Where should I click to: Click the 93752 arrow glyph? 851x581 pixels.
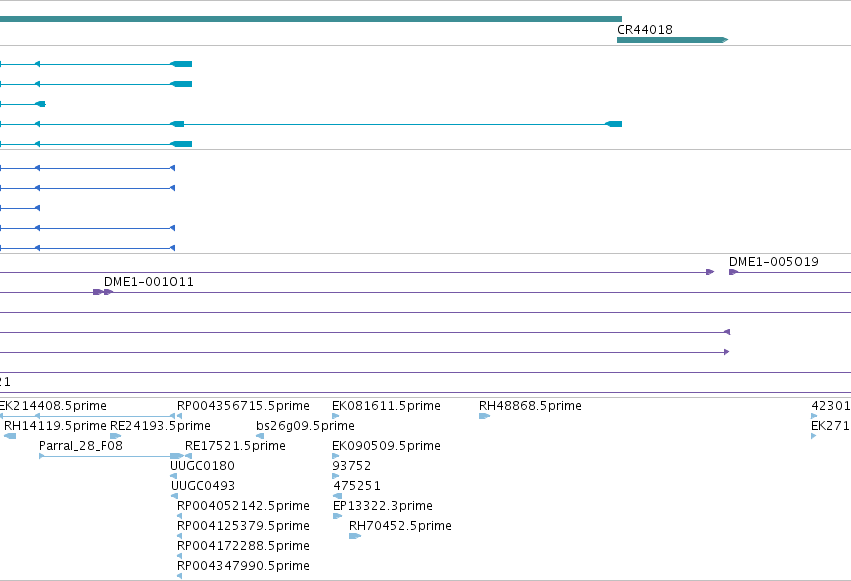[x=335, y=476]
